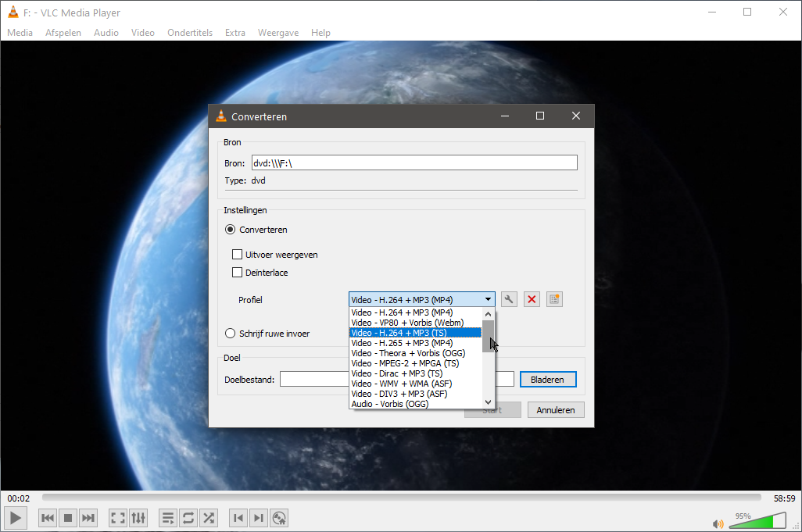Choose Video - VP80 + Vorbis (Webm)
802x532 pixels.
pos(415,323)
